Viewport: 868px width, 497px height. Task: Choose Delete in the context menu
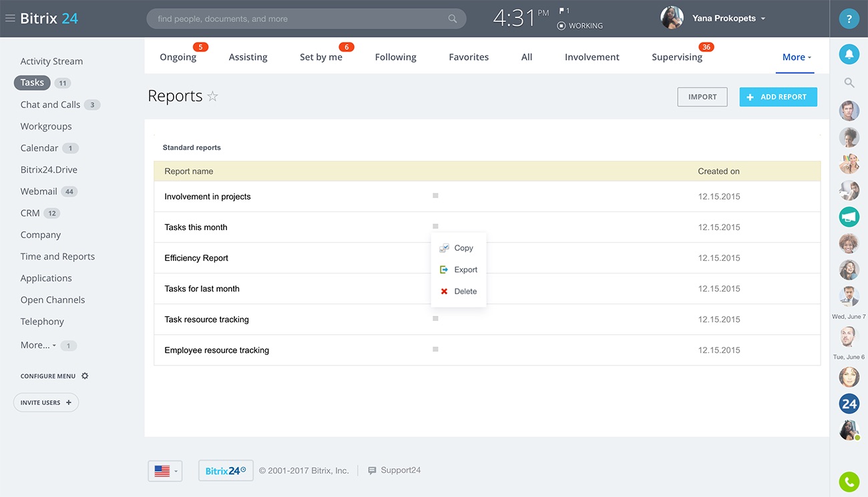[x=465, y=292]
